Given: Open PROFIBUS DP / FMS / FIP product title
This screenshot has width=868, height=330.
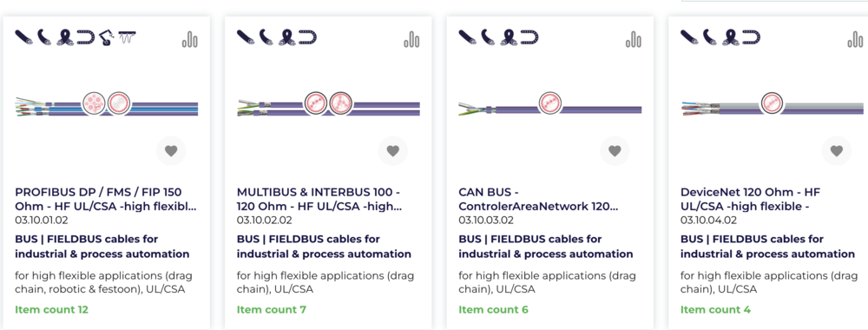Looking at the screenshot, I should pos(106,200).
